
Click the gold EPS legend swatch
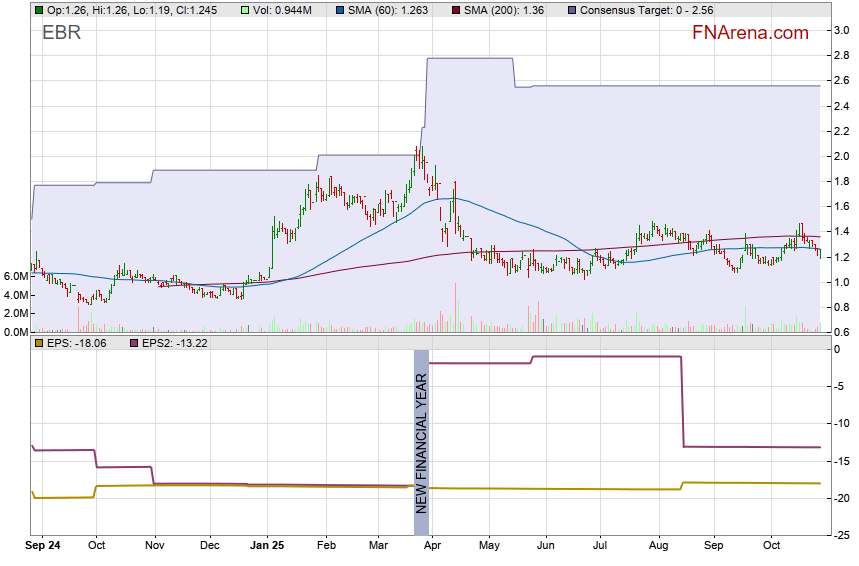(38, 343)
